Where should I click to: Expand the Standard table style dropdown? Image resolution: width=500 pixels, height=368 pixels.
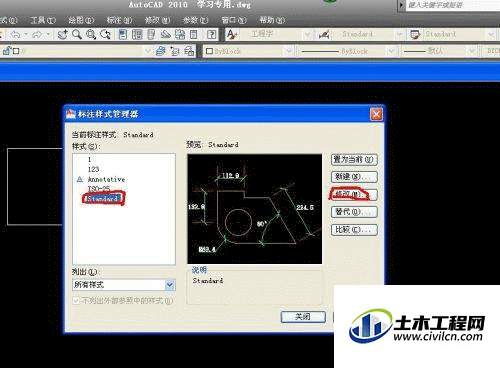491,34
